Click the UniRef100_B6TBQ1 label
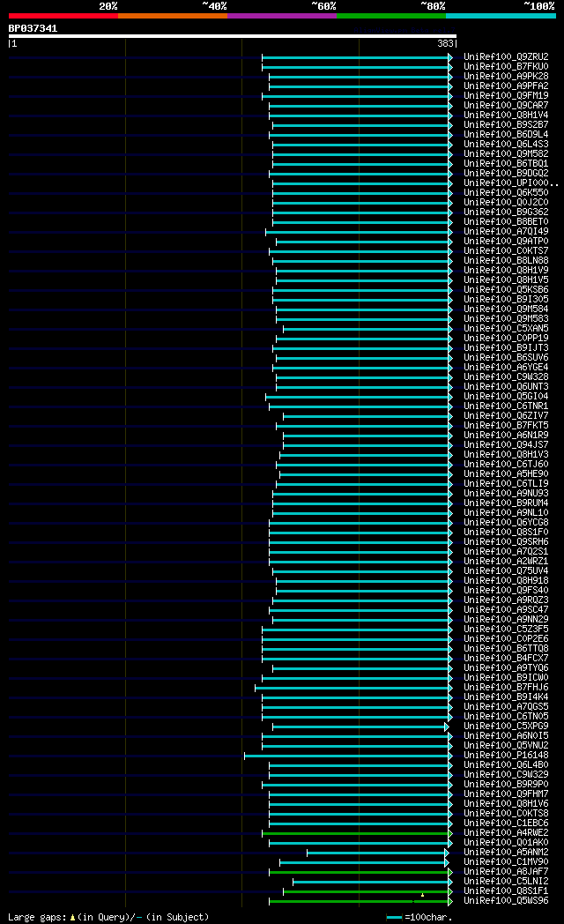564x924 pixels. 506,164
